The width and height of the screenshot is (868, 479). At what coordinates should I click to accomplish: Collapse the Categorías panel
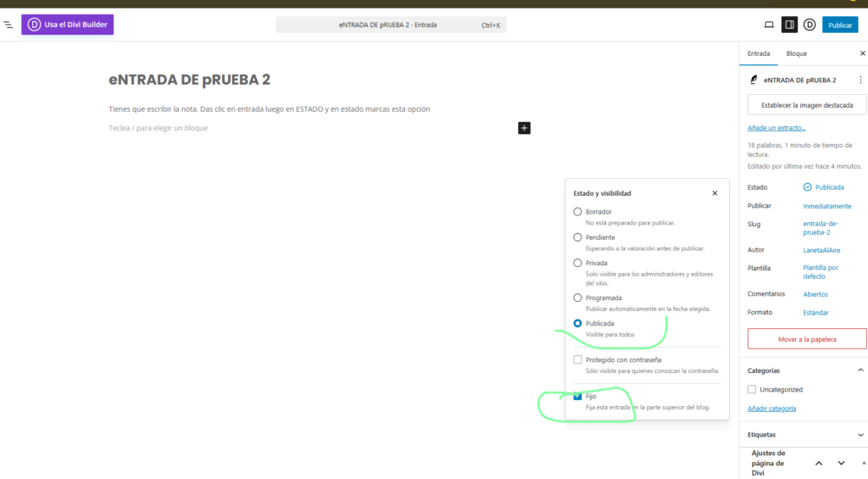coord(860,370)
